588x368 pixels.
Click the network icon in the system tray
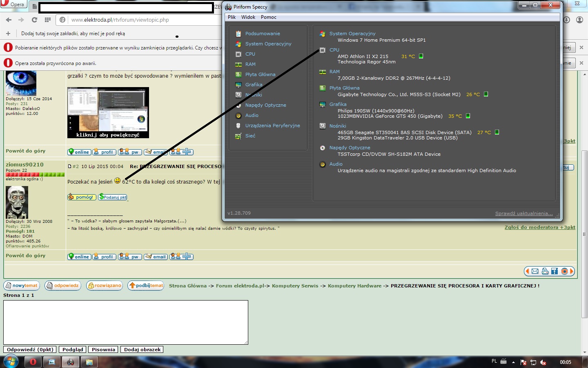[533, 362]
